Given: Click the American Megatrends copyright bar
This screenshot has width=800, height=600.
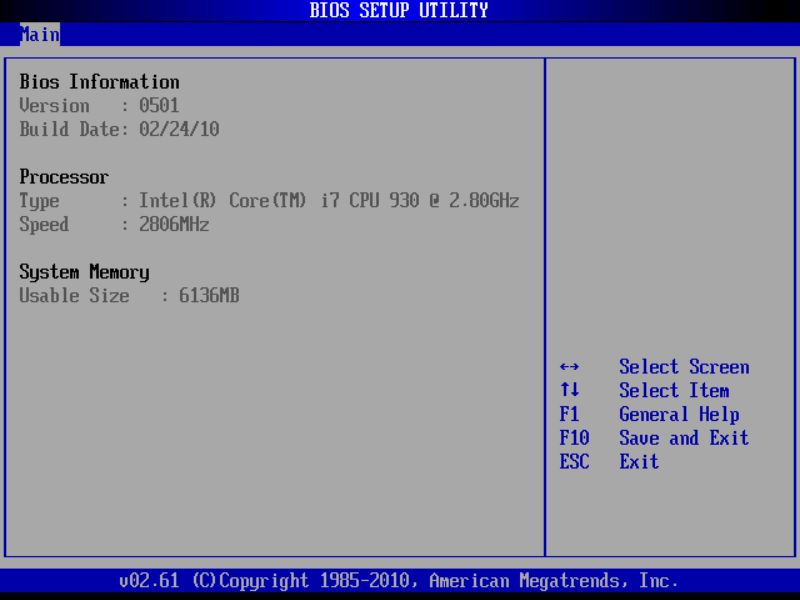Looking at the screenshot, I should (400, 580).
